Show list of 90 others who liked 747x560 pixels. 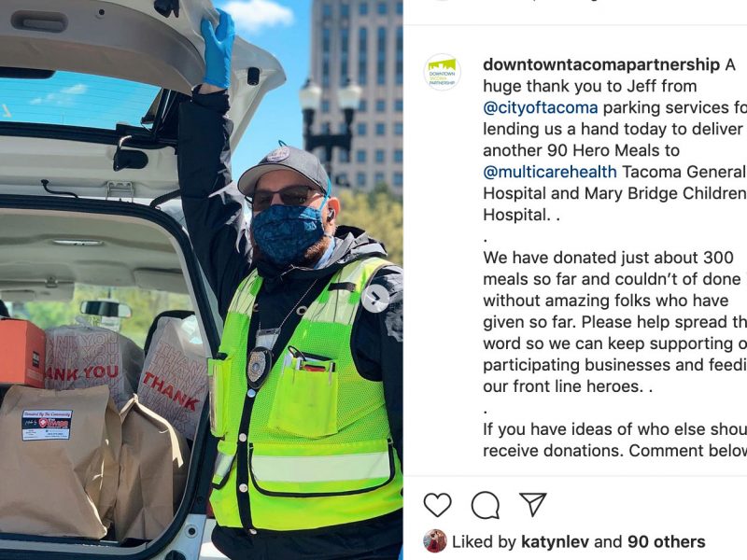point(666,541)
